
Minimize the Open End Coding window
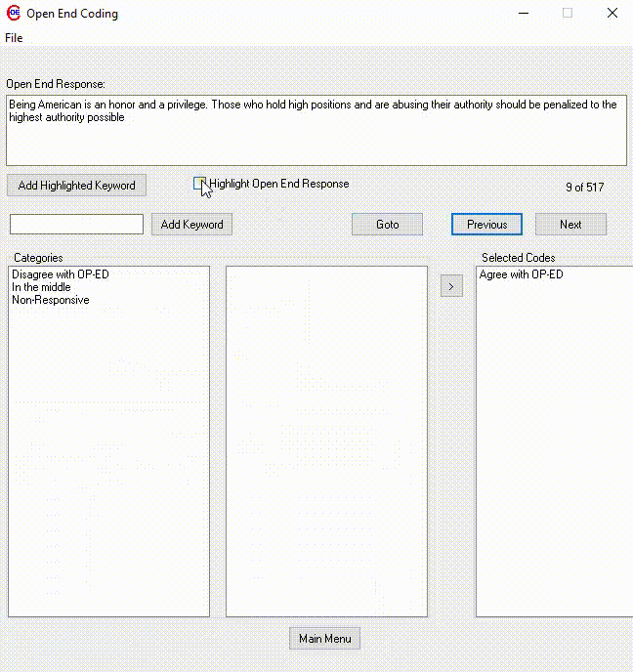tap(524, 14)
